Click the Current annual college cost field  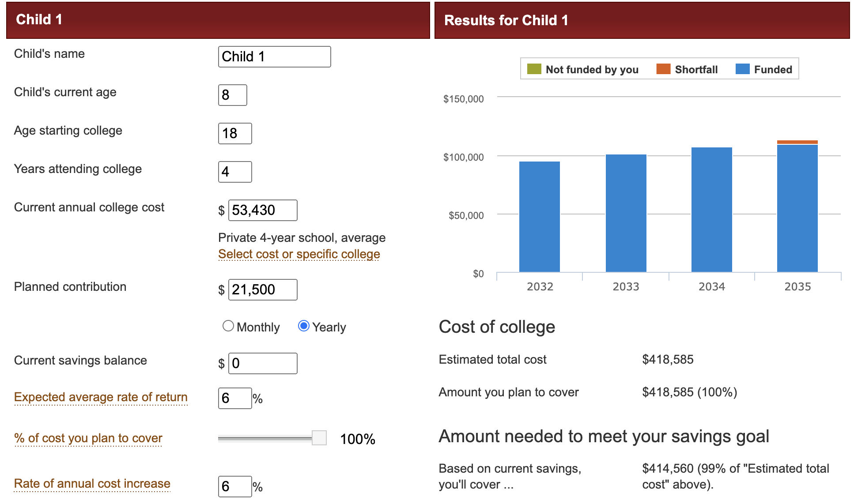[x=263, y=211]
